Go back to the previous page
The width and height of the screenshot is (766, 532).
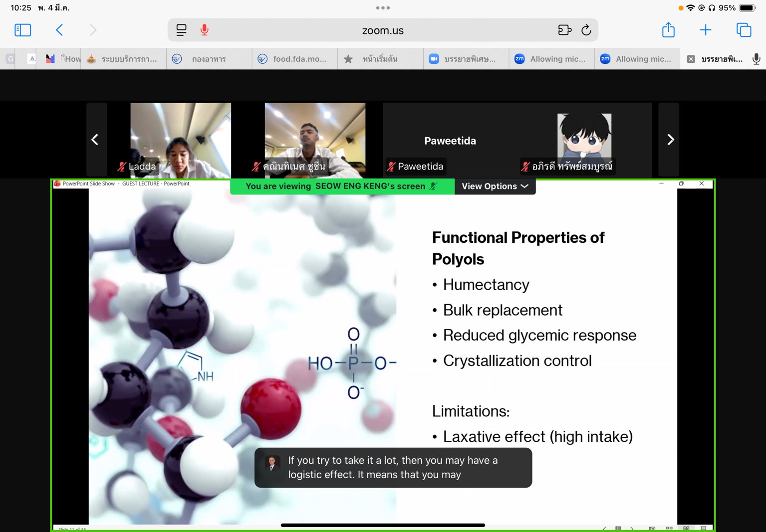tap(59, 30)
